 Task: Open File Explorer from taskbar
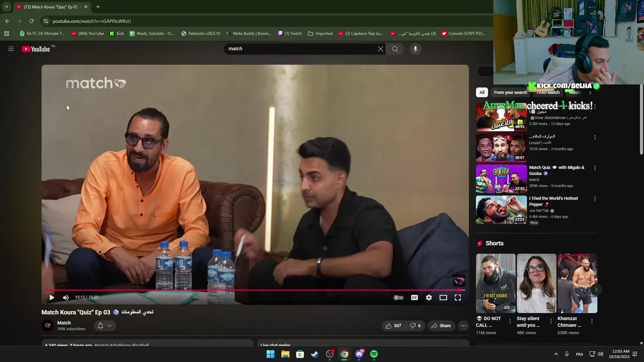tap(285, 354)
